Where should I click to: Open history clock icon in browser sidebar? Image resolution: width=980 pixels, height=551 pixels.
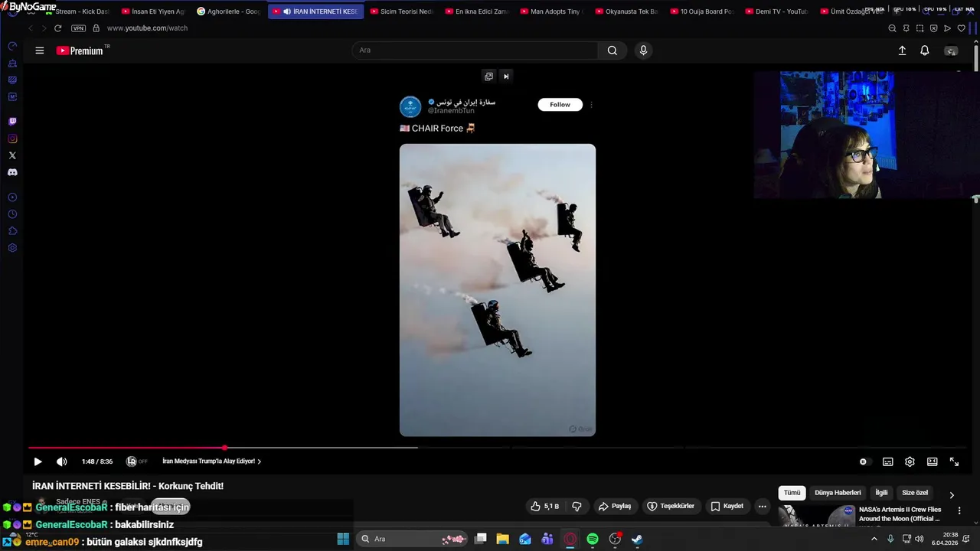[x=12, y=214]
